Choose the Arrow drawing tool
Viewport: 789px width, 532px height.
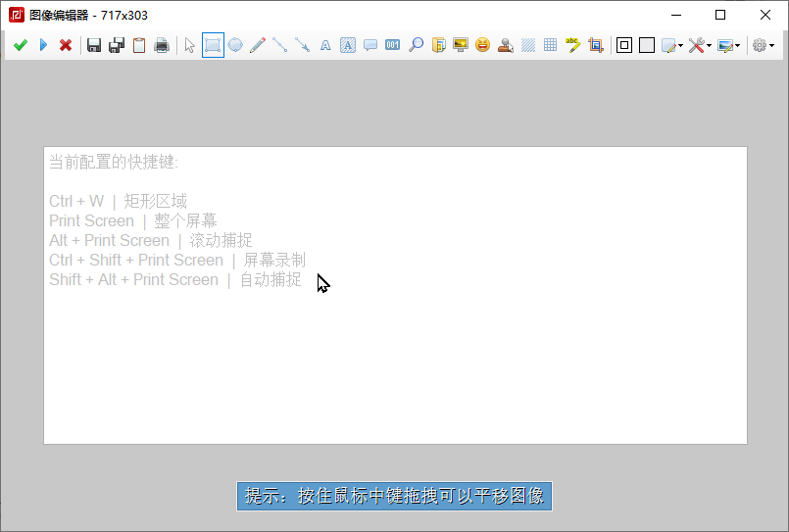303,45
